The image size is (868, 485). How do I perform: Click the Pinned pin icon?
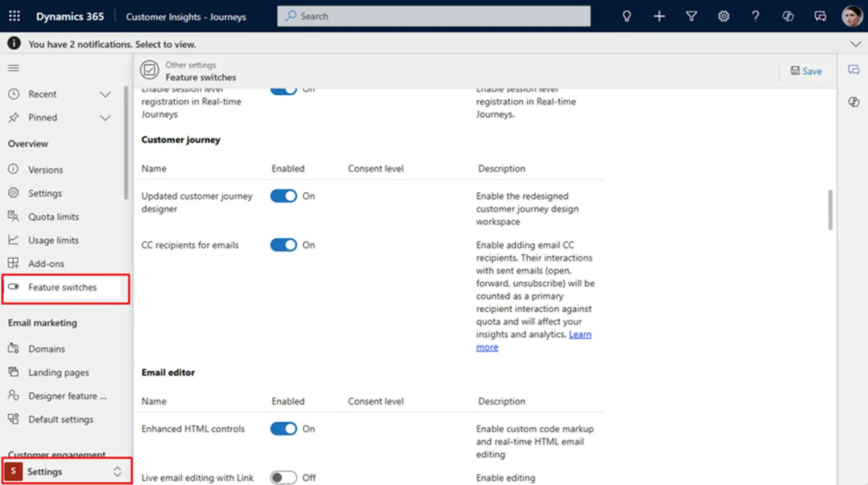pos(14,117)
